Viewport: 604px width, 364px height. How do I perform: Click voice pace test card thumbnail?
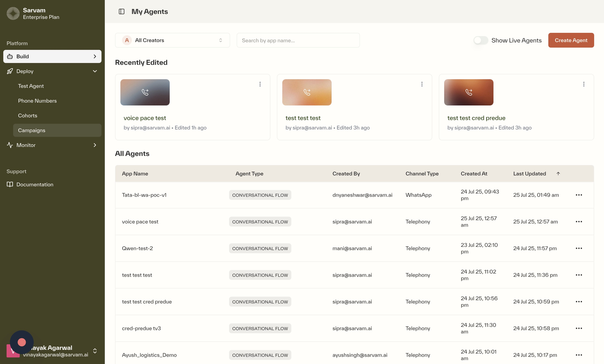pos(145,92)
